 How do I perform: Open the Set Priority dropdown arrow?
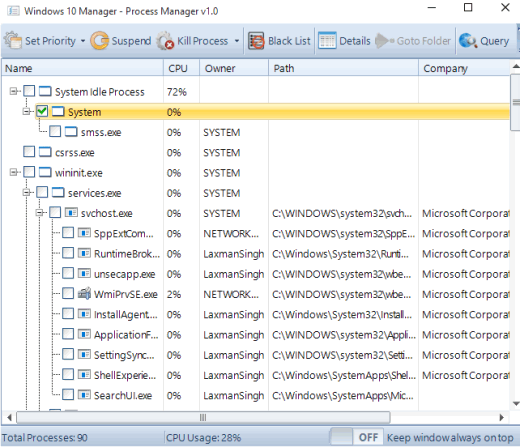pyautogui.click(x=83, y=41)
